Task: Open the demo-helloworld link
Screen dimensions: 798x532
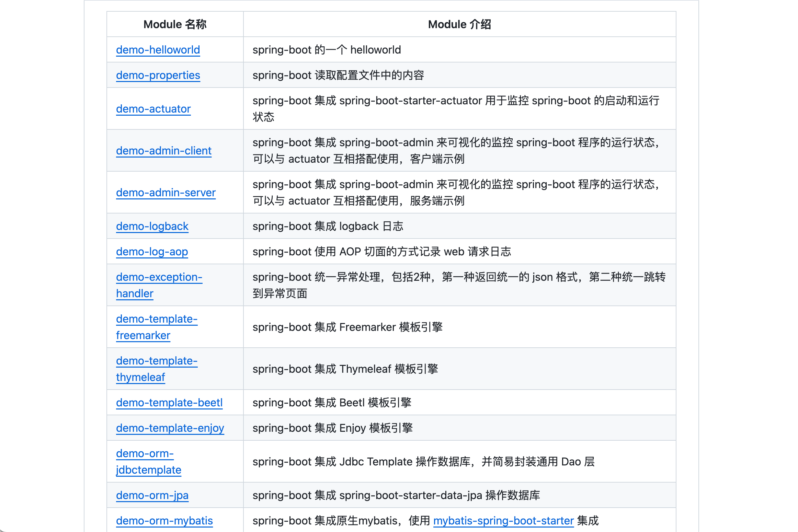Action: pyautogui.click(x=158, y=50)
